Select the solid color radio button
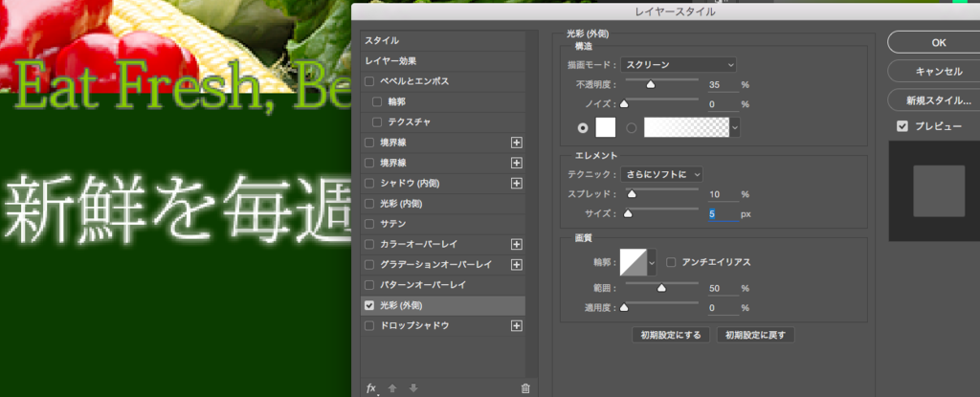This screenshot has width=980, height=397. [584, 127]
